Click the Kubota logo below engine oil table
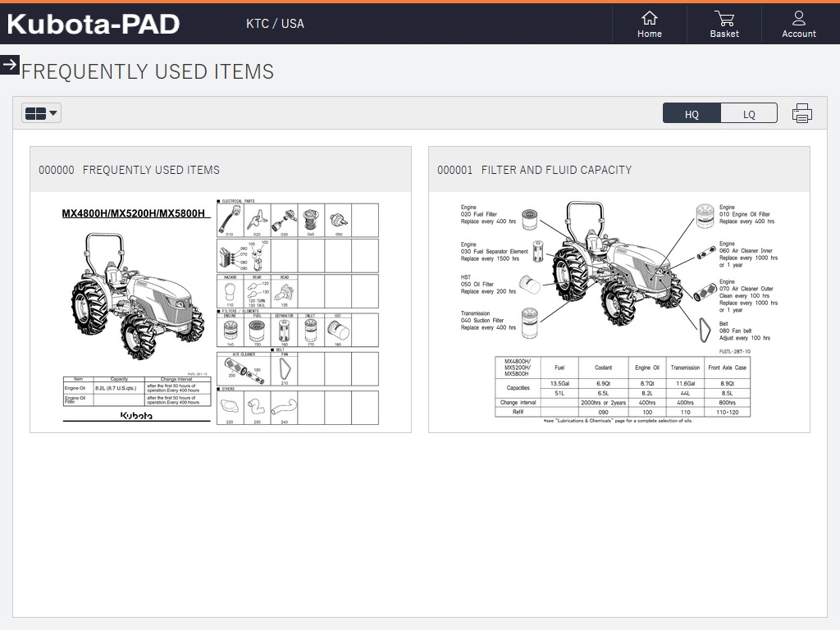The width and height of the screenshot is (840, 630). 136,415
